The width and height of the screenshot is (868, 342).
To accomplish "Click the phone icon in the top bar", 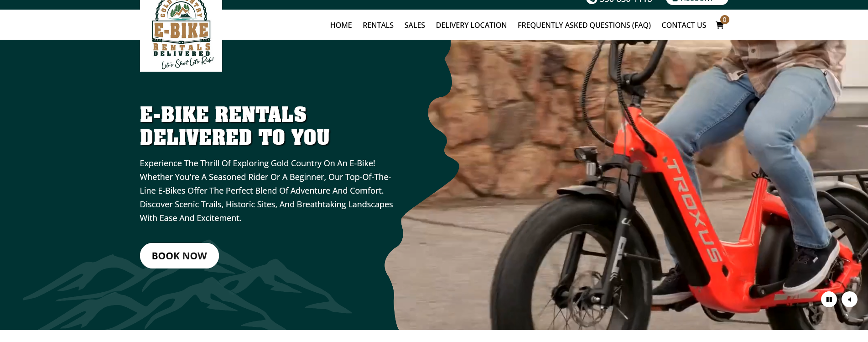I will pyautogui.click(x=592, y=1).
